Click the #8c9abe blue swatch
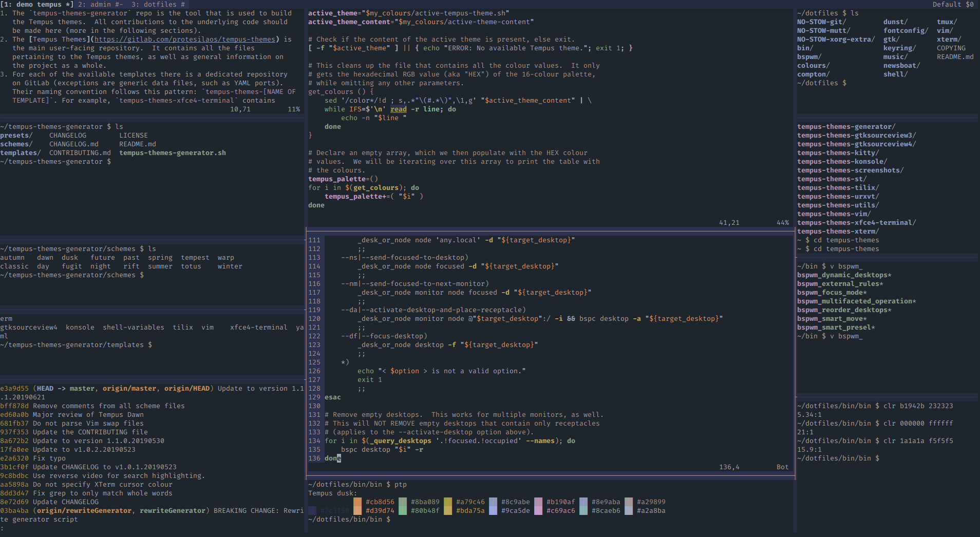 (x=493, y=502)
